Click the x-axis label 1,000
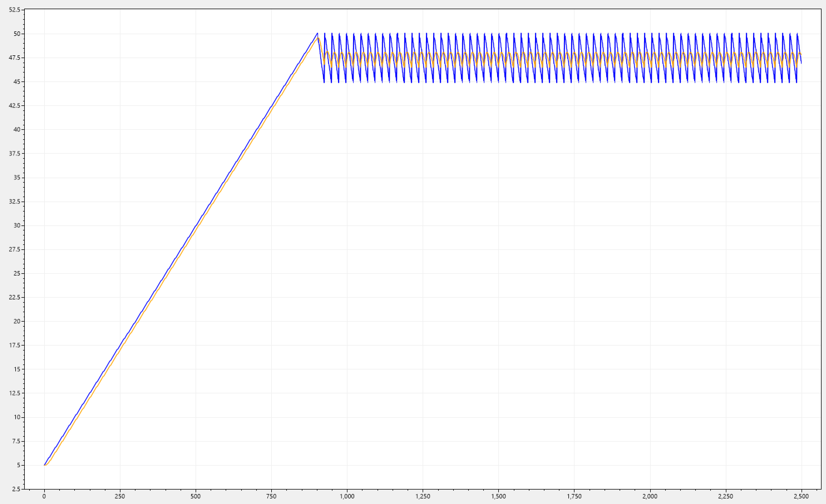Image resolution: width=826 pixels, height=504 pixels. point(347,496)
